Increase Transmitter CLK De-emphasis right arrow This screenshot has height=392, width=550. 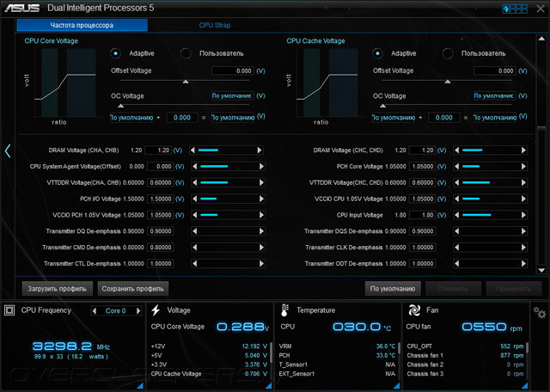tap(523, 247)
